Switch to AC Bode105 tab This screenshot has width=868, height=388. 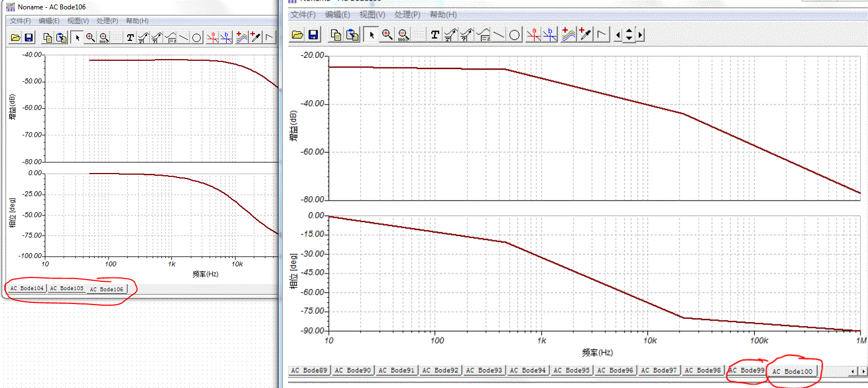[67, 288]
